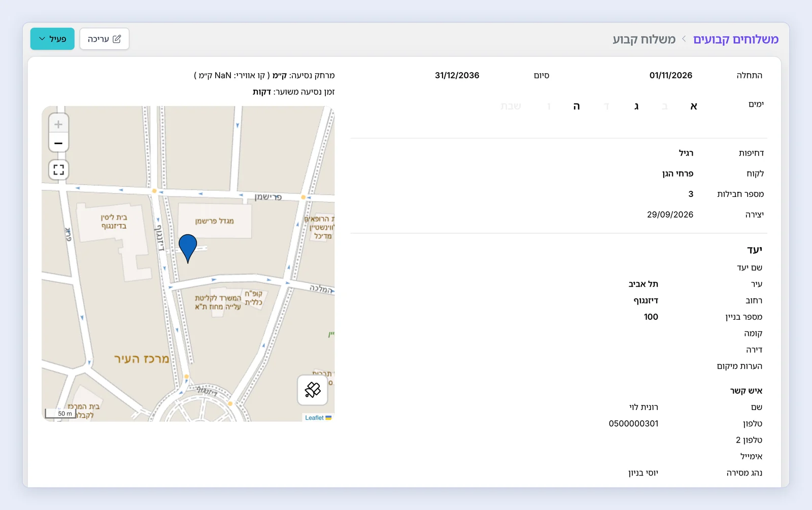The height and width of the screenshot is (510, 812).
Task: Open the Leaflet attribution link
Action: 314,418
